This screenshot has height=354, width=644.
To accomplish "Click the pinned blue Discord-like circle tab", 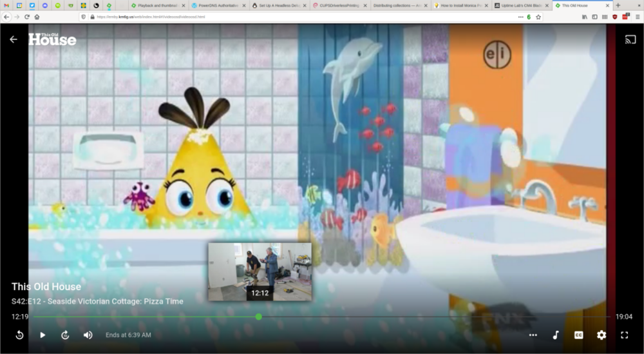I will click(x=45, y=6).
